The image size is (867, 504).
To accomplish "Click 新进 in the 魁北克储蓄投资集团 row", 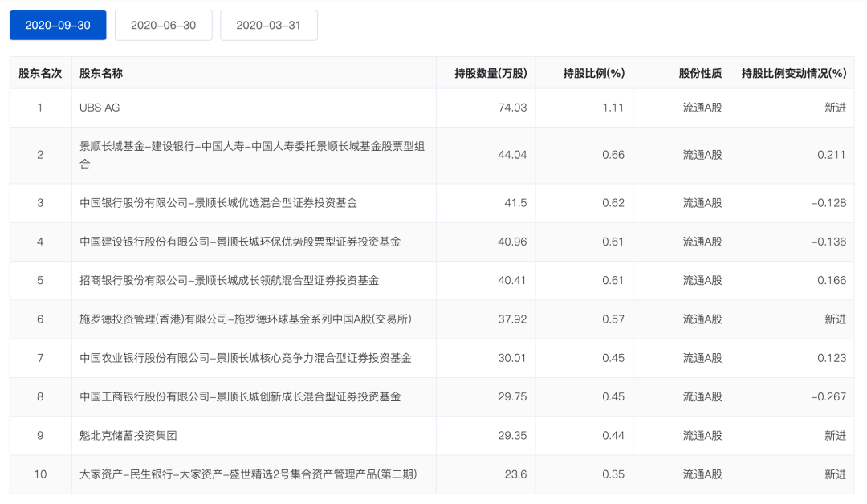I will [x=836, y=436].
